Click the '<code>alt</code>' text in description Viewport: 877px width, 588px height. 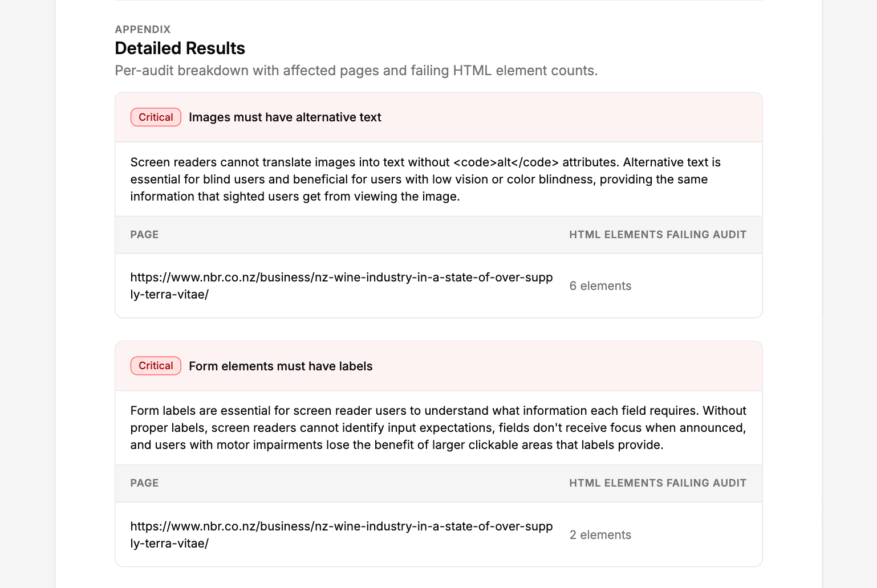(506, 162)
